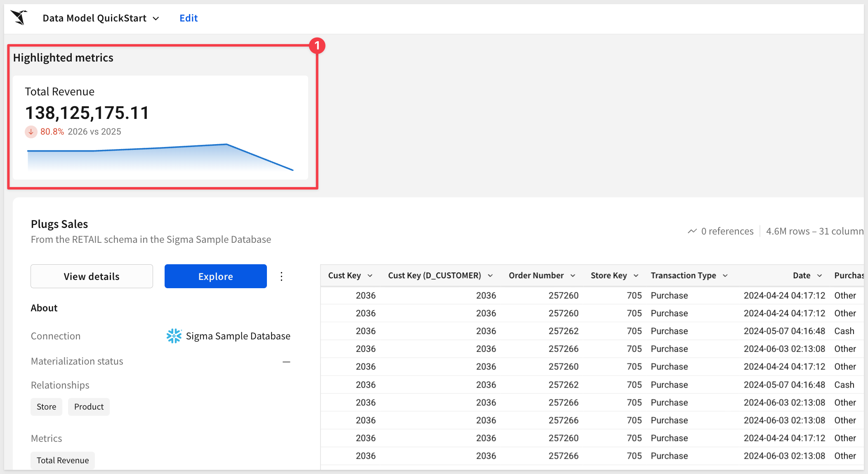Click the red down-arrow trend icon
Viewport: 868px width, 474px height.
tap(31, 132)
